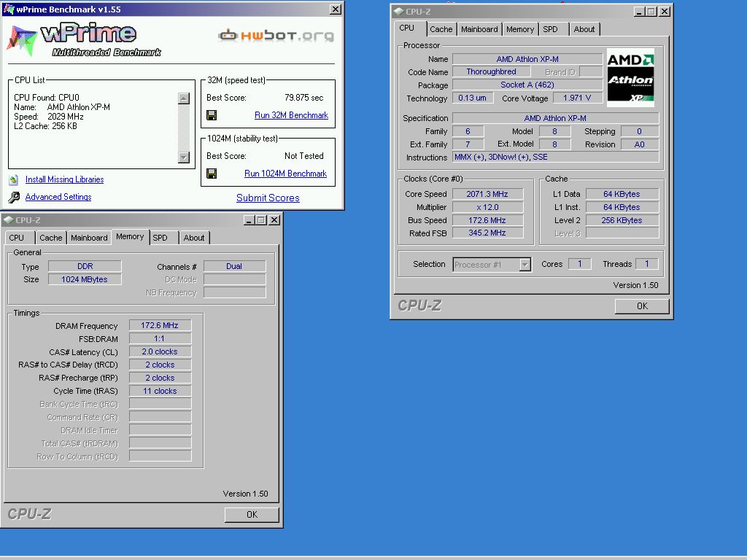Click the Package field Socket A (462)
Viewport: 747px width, 560px height.
527,85
